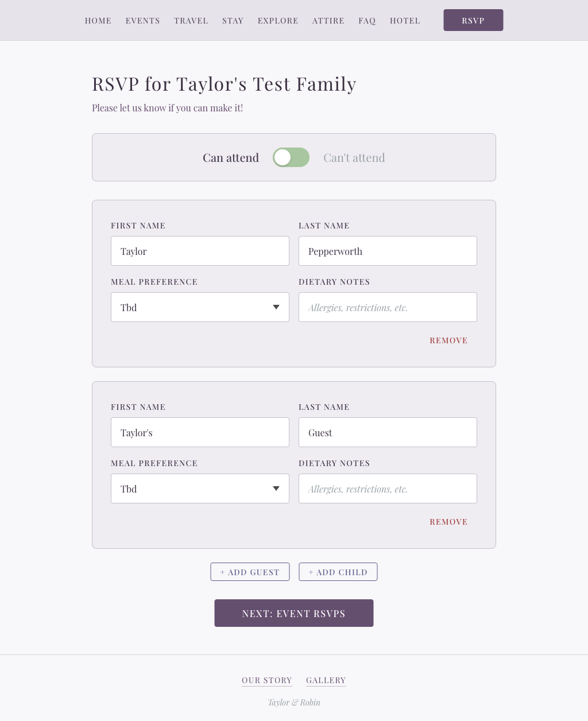Go to the TRAVEL section
Viewport: 588px width, 721px height.
point(191,21)
